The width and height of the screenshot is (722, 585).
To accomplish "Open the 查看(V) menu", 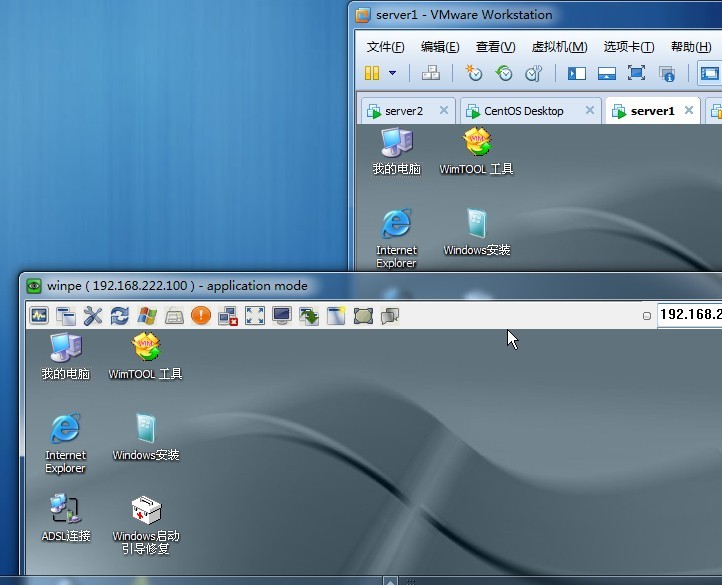I will point(495,47).
